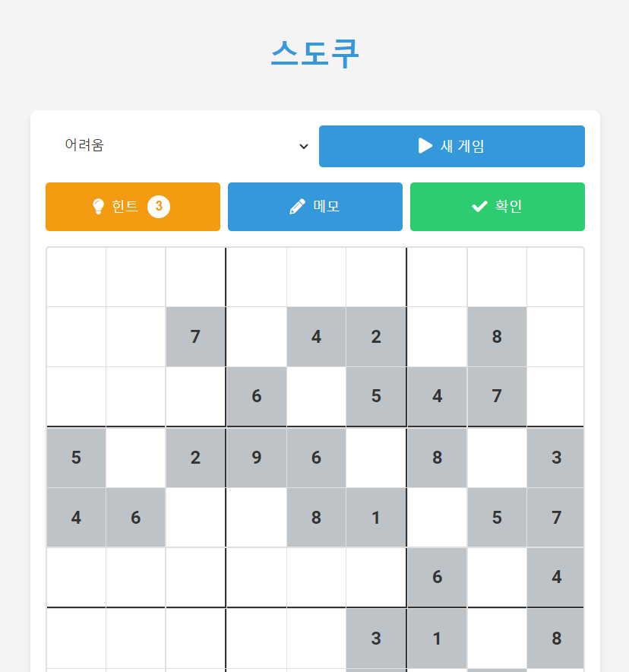Screen dimensions: 629x672
Task: Open the 어려움 difficulty dropdown
Action: (180, 146)
